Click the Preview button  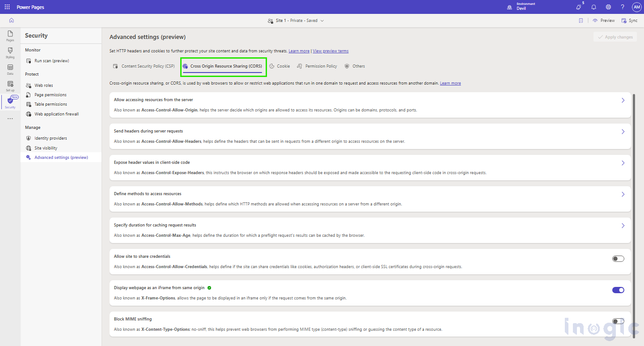(x=604, y=21)
